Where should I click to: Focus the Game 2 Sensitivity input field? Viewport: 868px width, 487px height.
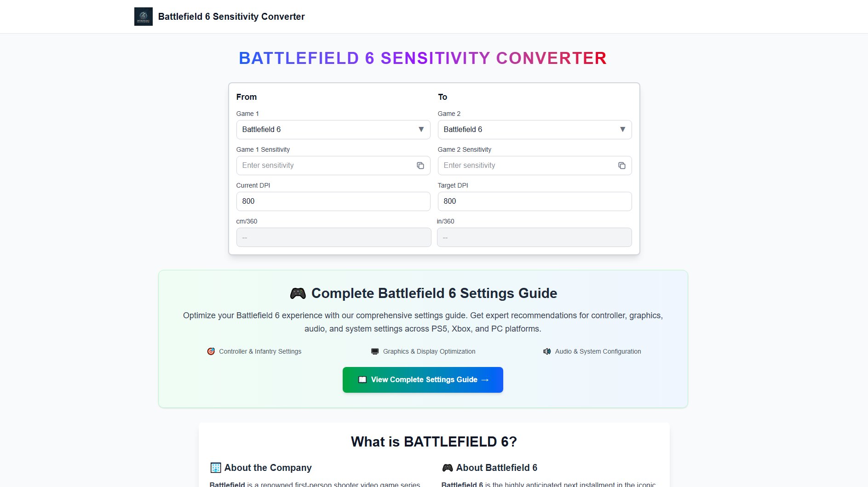[526, 166]
